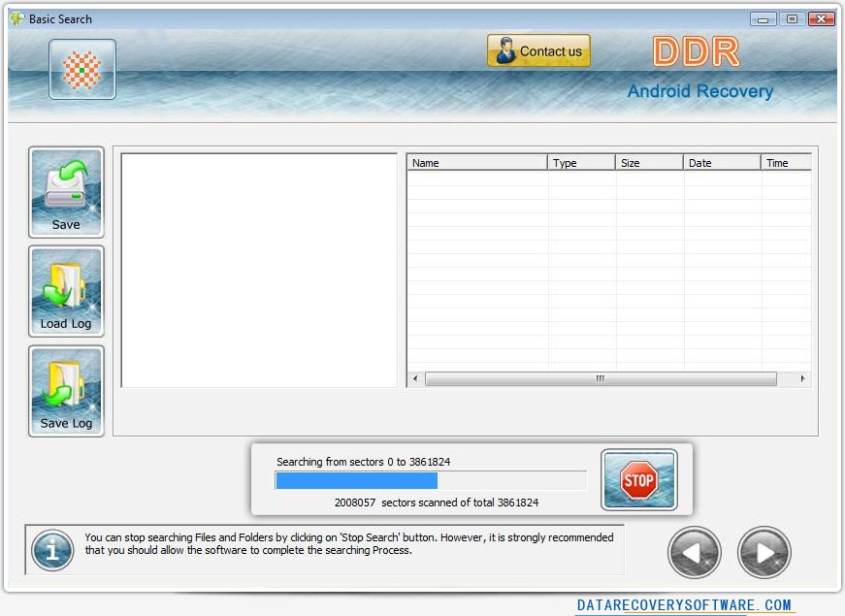Open the Contact us button

538,50
